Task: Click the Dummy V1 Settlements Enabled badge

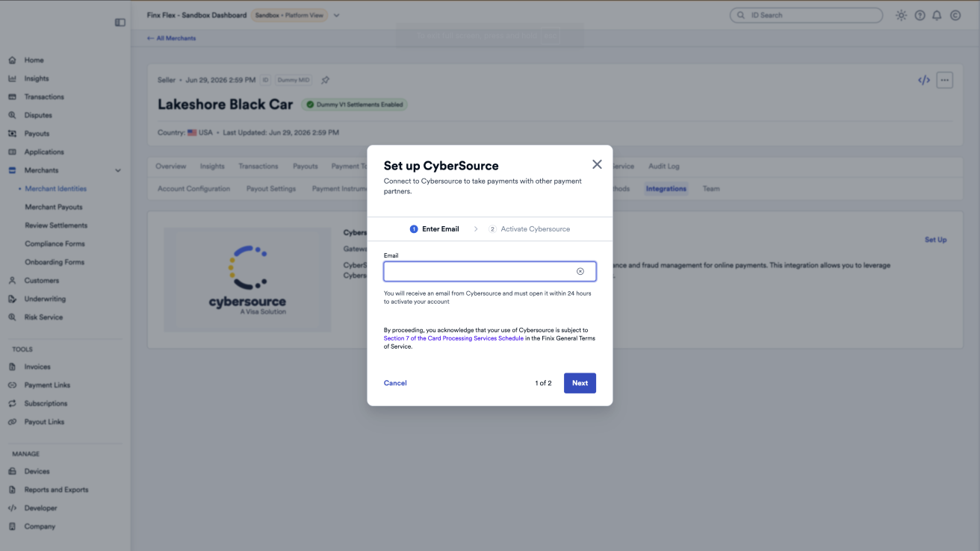Action: pyautogui.click(x=355, y=105)
